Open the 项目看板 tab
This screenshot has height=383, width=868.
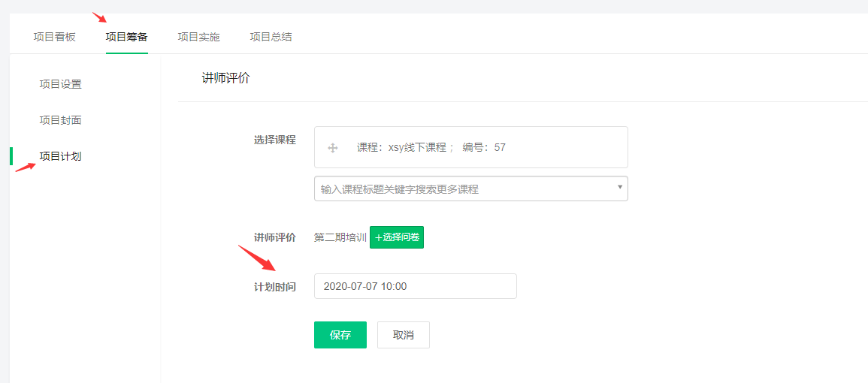[54, 37]
